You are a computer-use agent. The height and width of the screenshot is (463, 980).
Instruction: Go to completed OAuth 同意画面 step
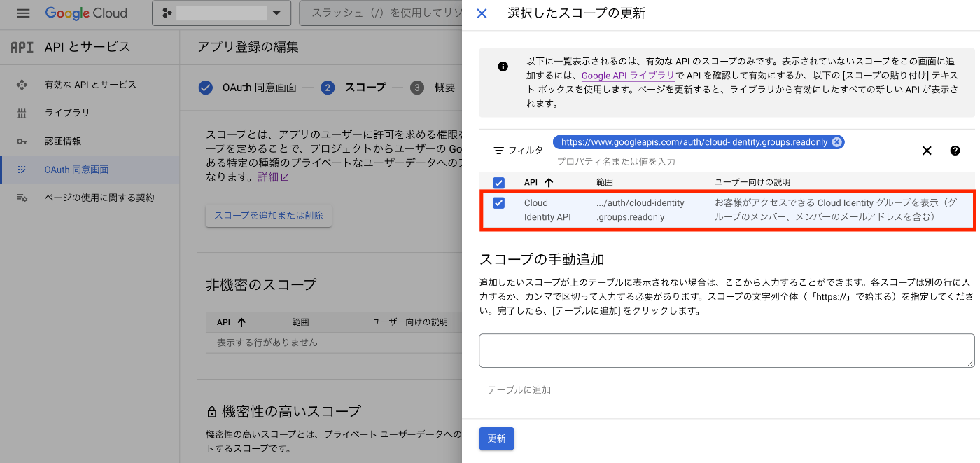246,88
